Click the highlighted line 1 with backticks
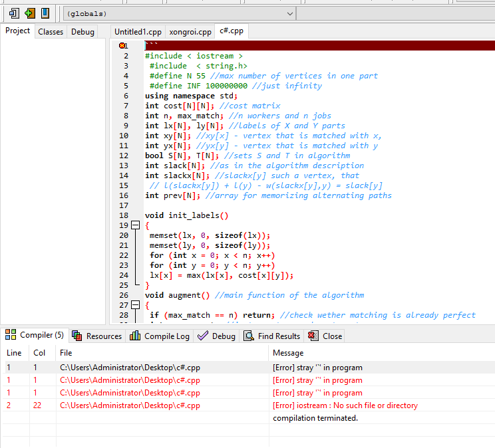 (319, 45)
